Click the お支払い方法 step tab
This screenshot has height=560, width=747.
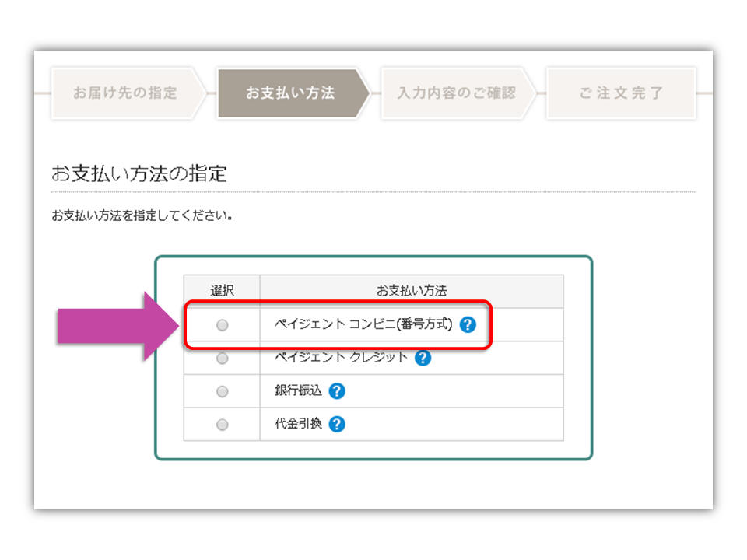293,93
